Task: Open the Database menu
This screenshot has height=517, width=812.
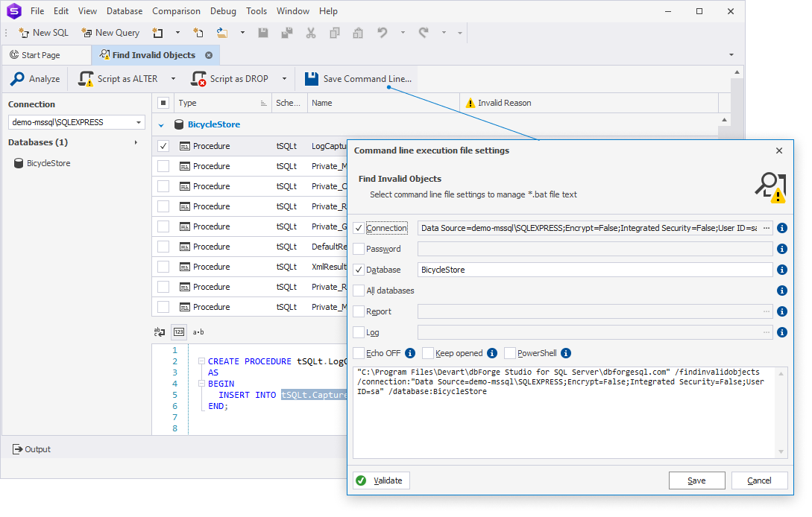Action: click(125, 11)
